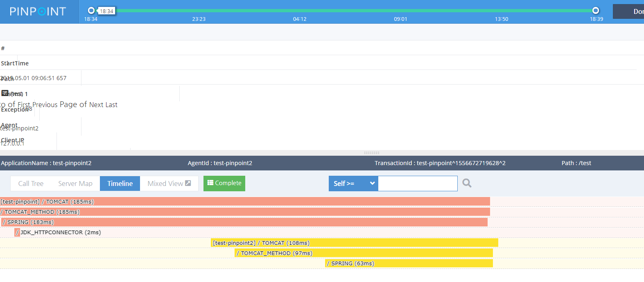Select the / SPRING (63ms) bar
The height and width of the screenshot is (282, 644).
point(409,263)
